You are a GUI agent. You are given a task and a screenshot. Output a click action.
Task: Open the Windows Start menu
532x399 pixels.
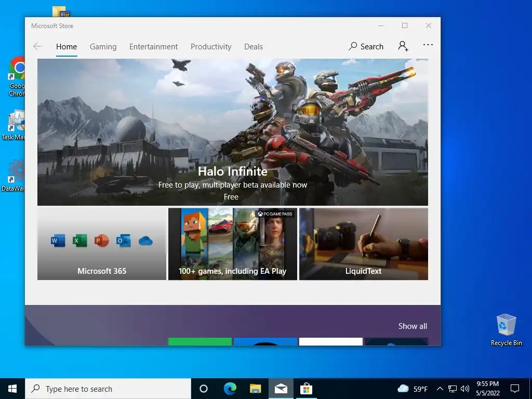pyautogui.click(x=12, y=389)
